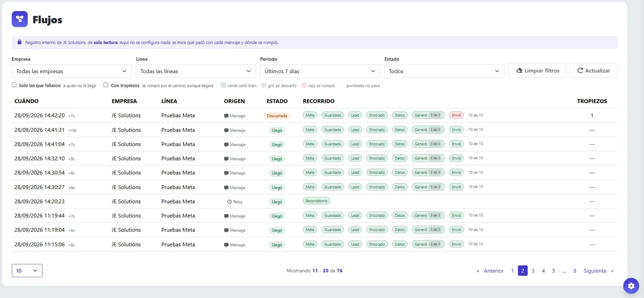Click the lock icon in the info banner
644x298 pixels.
click(19, 42)
